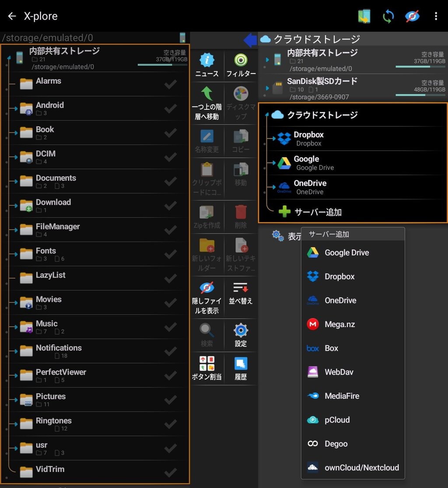
Task: Check the Book folder checkmark
Action: point(171,133)
